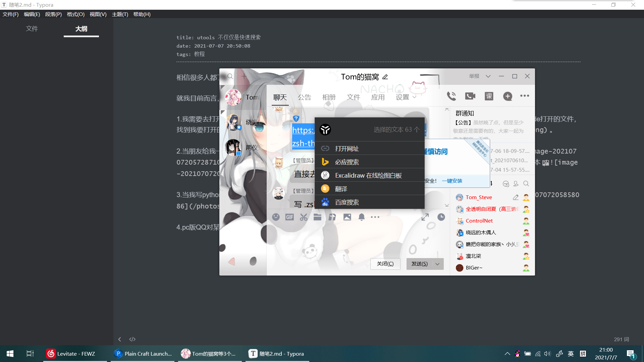This screenshot has width=644, height=362.
Task: Open chat history clock icon
Action: pyautogui.click(x=441, y=217)
